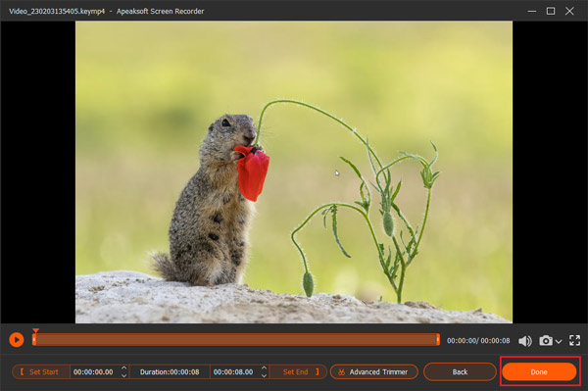Select the left trim handle on the timeline
Screen dimensions: 588x391
pos(34,340)
